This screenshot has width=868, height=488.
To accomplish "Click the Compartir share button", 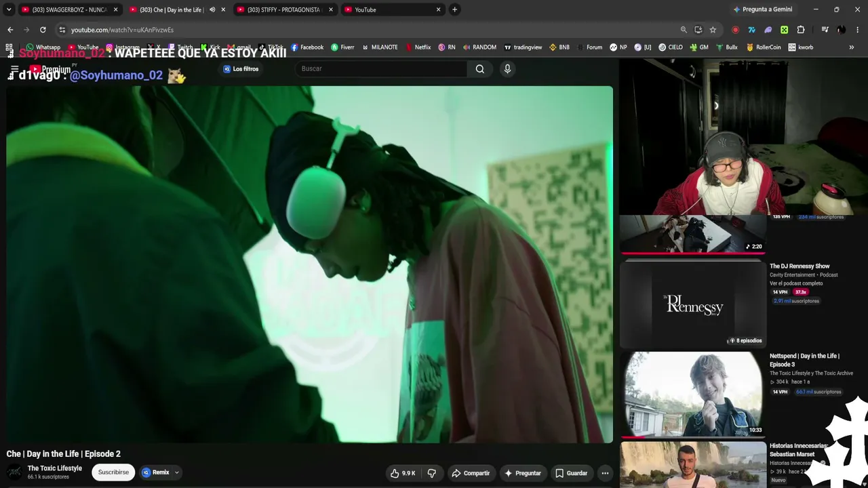I will 471,473.
